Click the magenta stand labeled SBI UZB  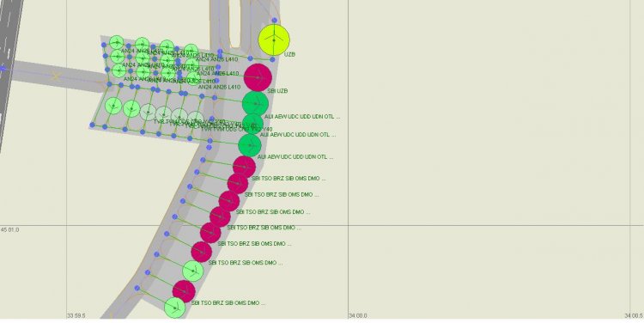(x=258, y=77)
